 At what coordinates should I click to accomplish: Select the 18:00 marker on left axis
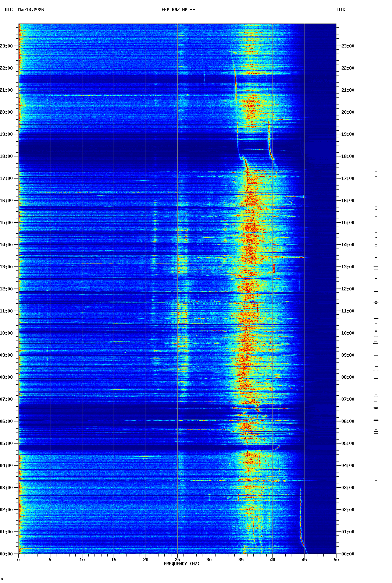click(7, 156)
